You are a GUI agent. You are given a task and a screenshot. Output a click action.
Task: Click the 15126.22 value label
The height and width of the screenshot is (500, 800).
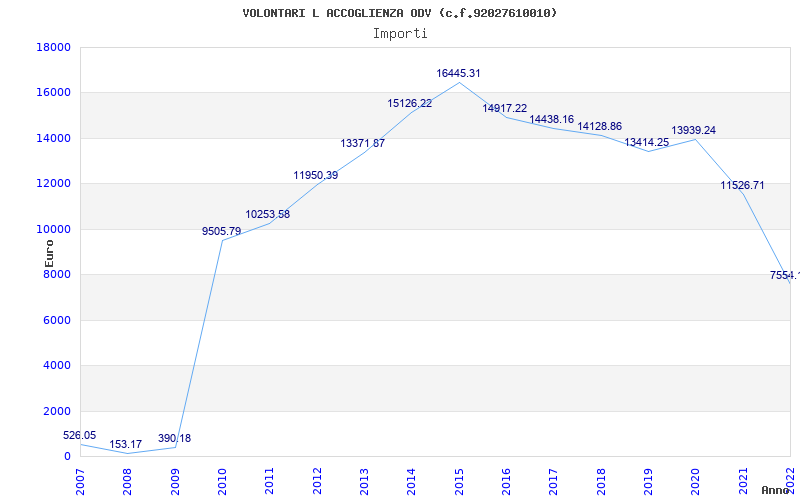coord(410,103)
